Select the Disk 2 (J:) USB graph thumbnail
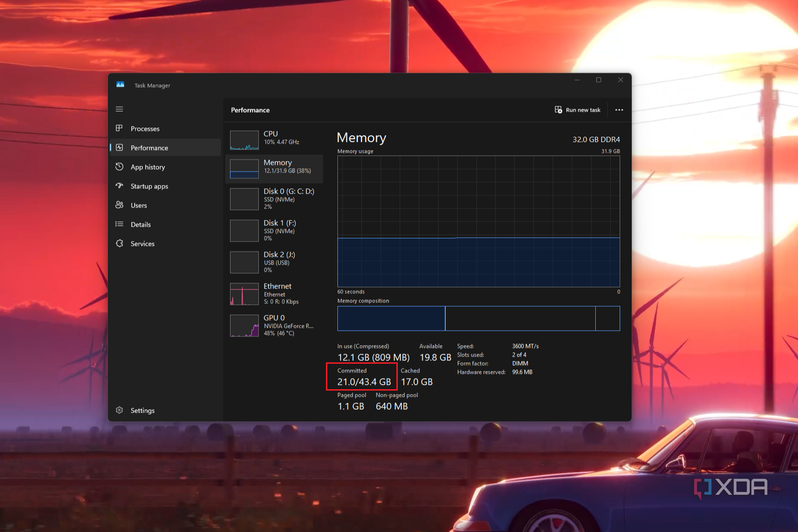This screenshot has width=798, height=532. (244, 262)
